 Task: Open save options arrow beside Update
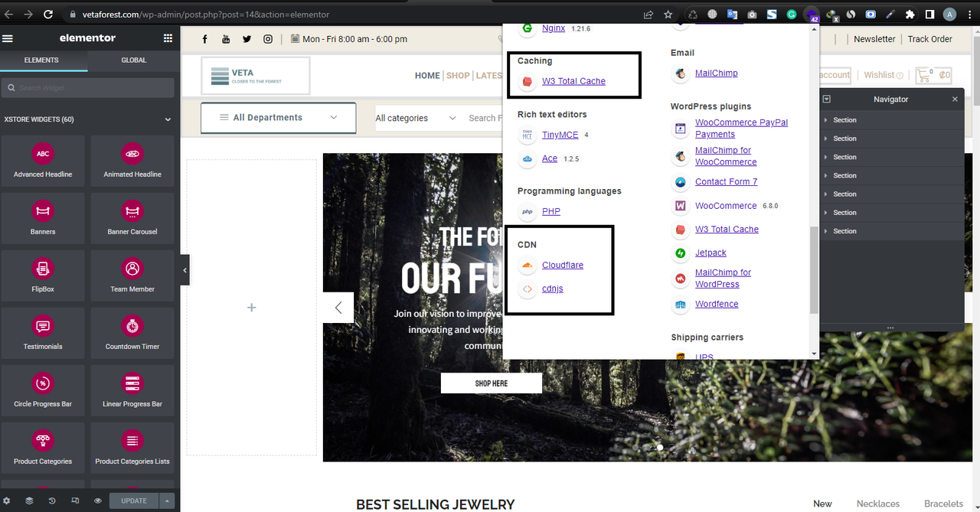[x=167, y=501]
